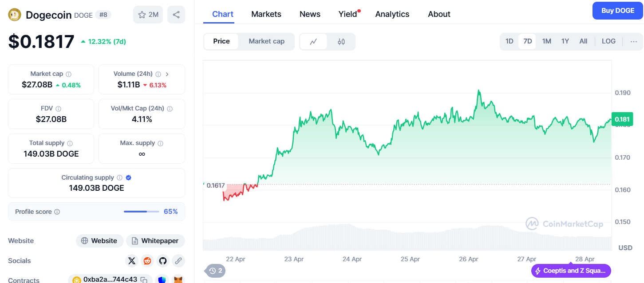Open more chart options ellipsis
Viewport: 644px width, 283px height.
click(634, 41)
